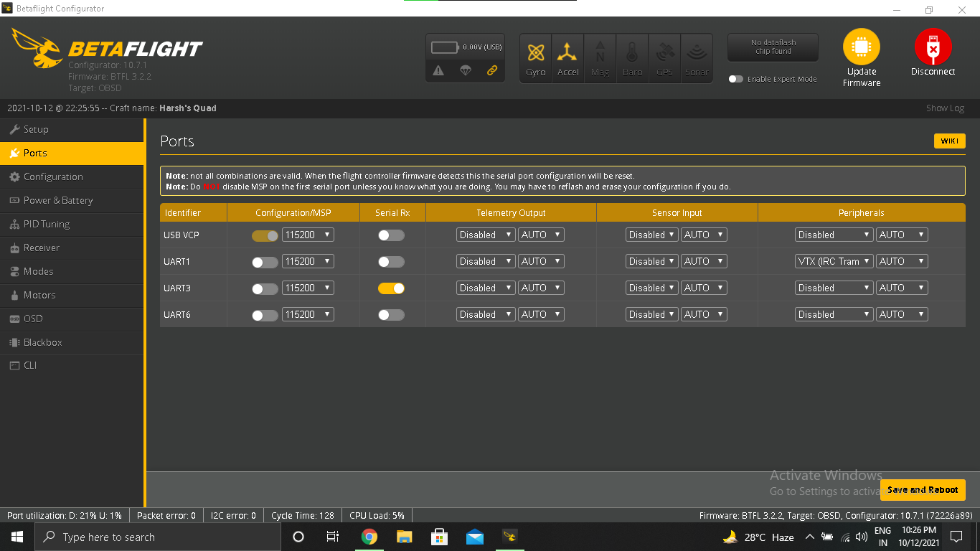Click the red Disconnect USB icon
Screen dimensions: 980x551
pos(933,47)
